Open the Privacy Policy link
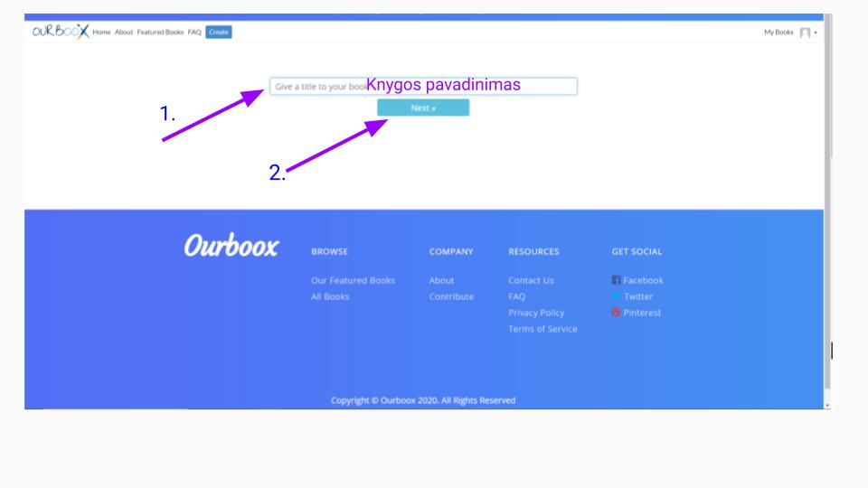Image resolution: width=868 pixels, height=488 pixels. (536, 313)
